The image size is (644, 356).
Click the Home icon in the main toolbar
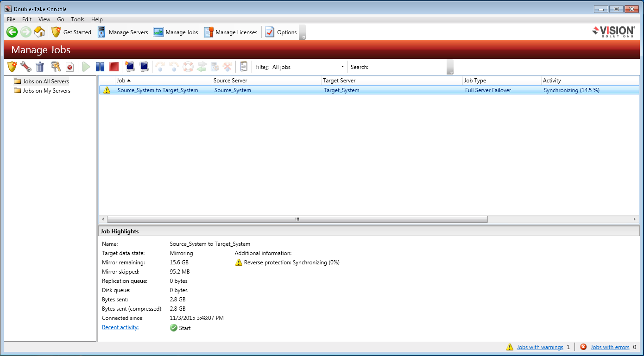[40, 32]
